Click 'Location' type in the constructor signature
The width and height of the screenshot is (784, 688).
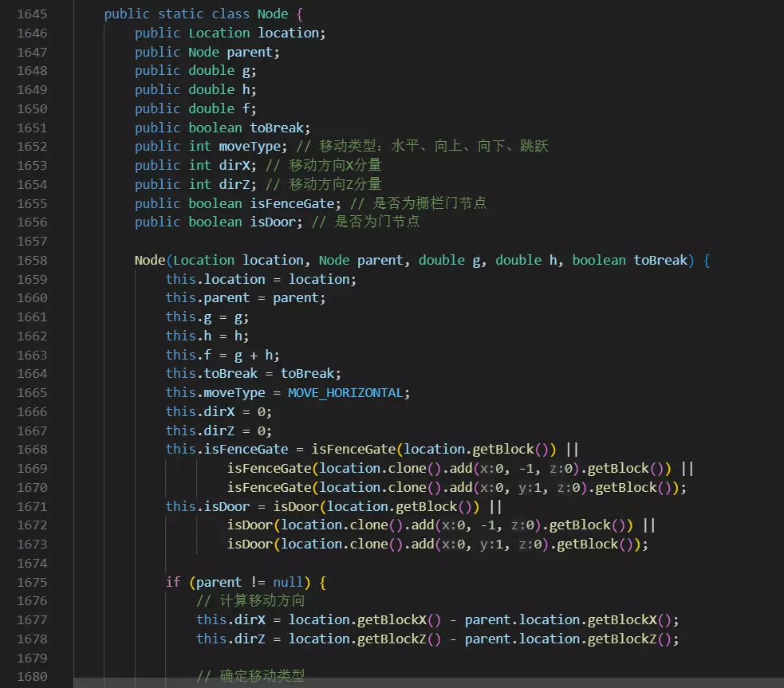[203, 261]
